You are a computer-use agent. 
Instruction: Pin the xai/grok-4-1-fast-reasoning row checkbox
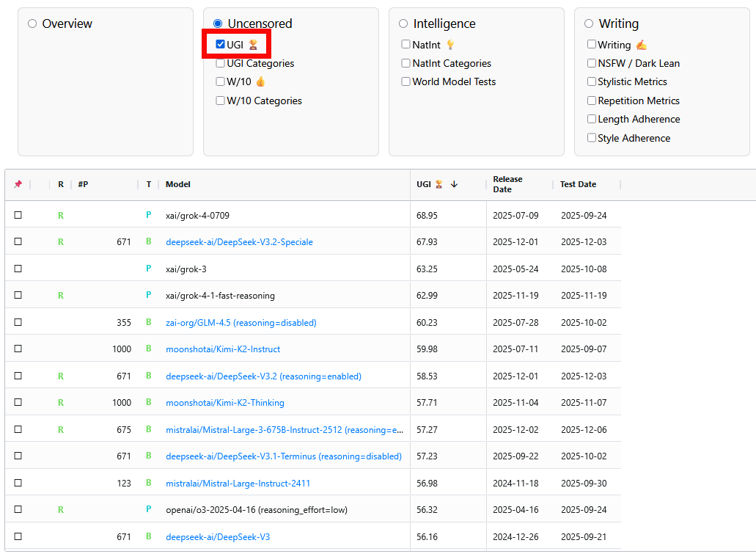(x=18, y=296)
